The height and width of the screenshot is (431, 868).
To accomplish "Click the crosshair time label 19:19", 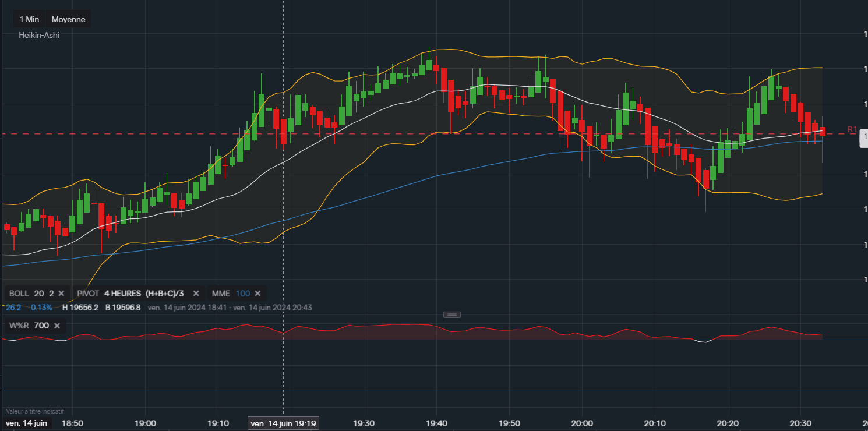I will (284, 423).
